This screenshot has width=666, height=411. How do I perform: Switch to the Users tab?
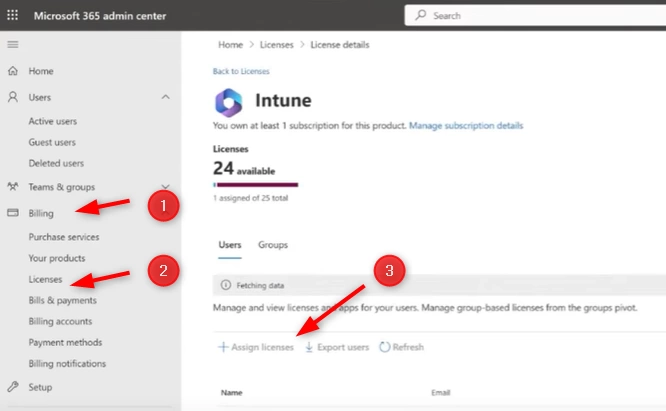click(x=230, y=245)
